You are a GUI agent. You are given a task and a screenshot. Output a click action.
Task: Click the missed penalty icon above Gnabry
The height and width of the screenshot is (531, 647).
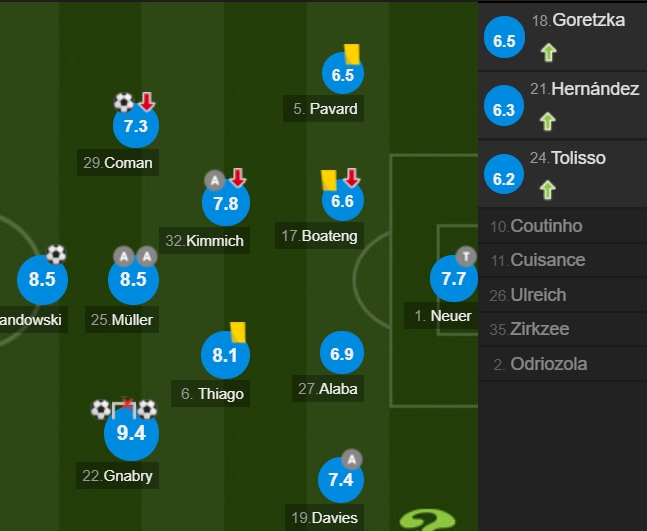click(124, 408)
